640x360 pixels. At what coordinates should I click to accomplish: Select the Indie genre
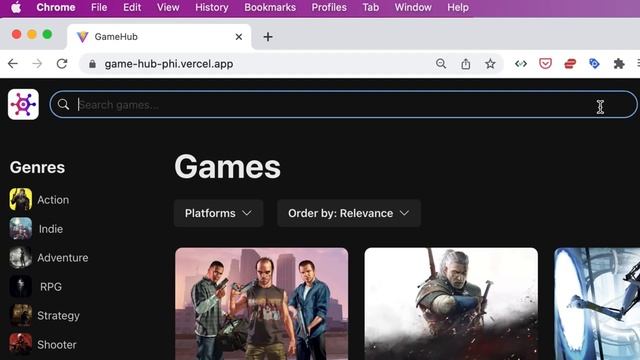51,229
